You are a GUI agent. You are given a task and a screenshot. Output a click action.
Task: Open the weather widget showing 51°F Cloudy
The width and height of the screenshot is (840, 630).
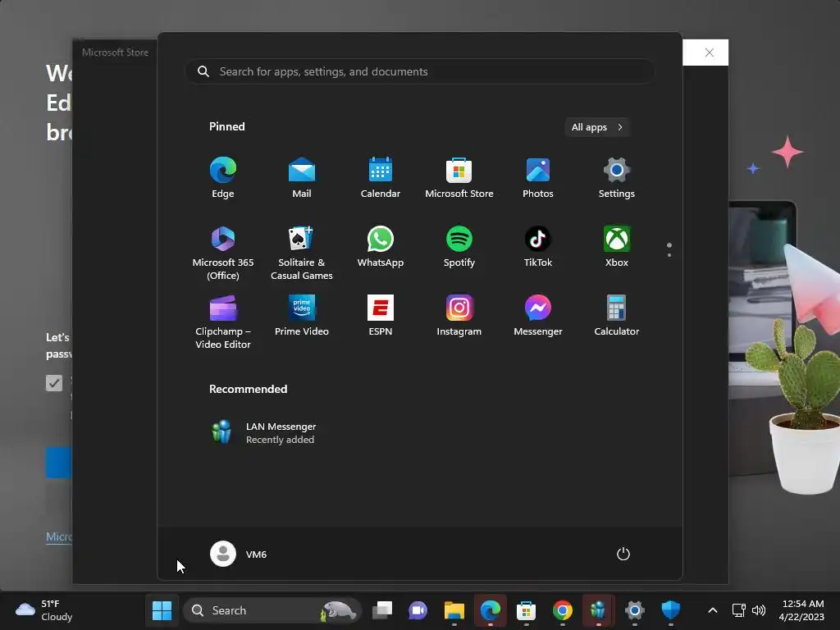[x=44, y=610]
